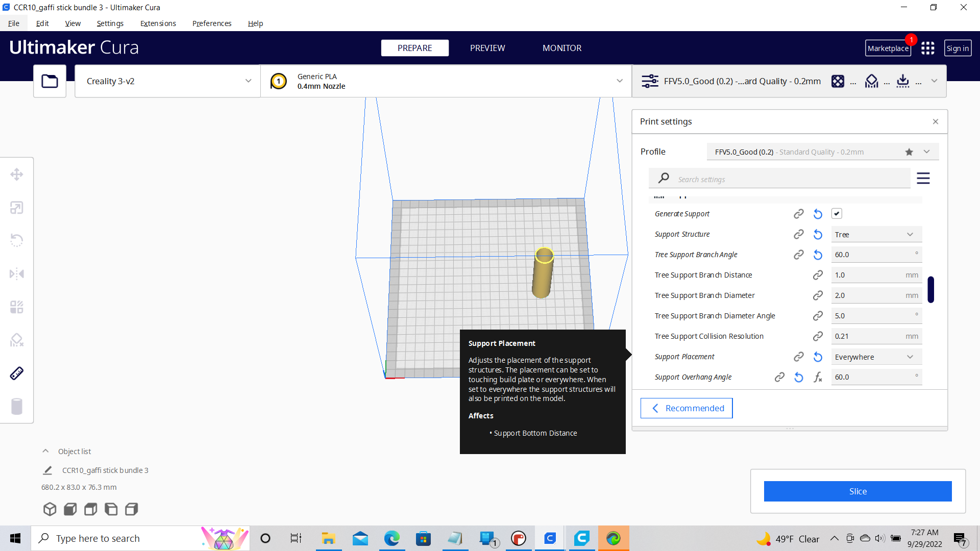Collapse the Object list
This screenshot has height=551, width=980.
pos(45,452)
